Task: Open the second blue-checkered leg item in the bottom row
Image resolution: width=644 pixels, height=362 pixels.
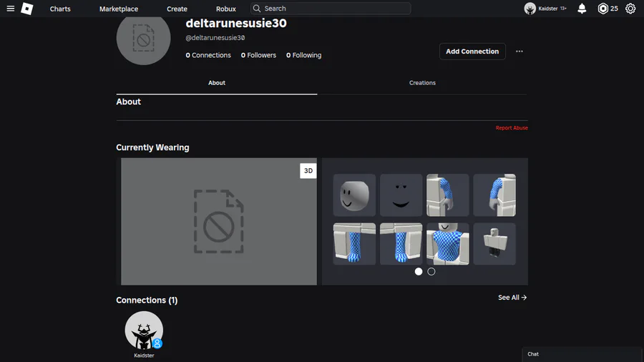Action: [x=401, y=244]
